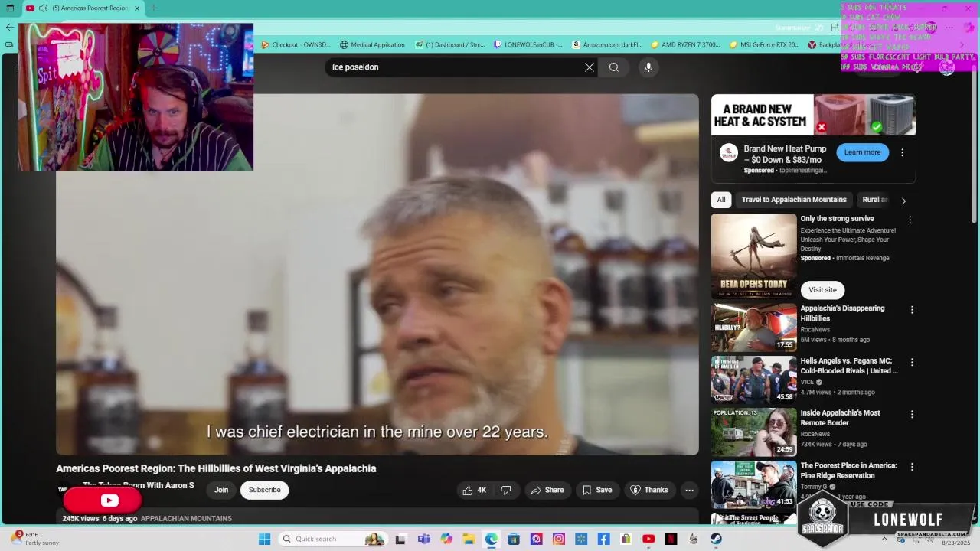Open options menu for heat pump ad
Image resolution: width=980 pixels, height=551 pixels.
(x=902, y=152)
